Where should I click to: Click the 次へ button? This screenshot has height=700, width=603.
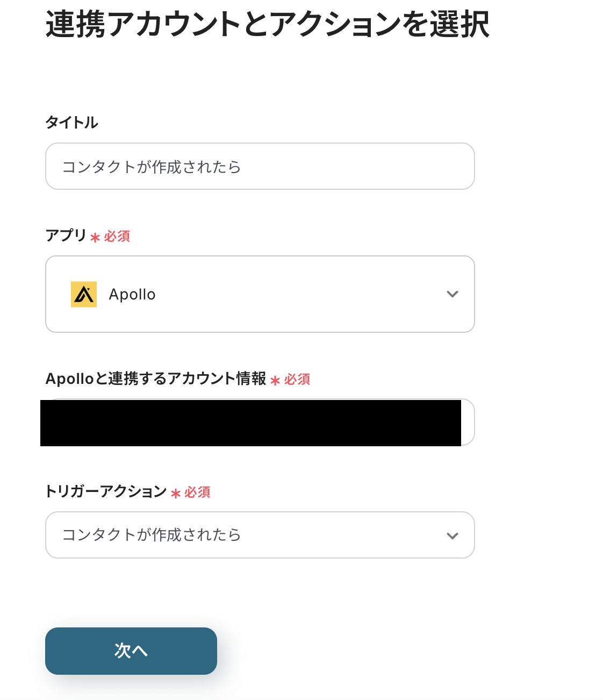click(x=131, y=651)
